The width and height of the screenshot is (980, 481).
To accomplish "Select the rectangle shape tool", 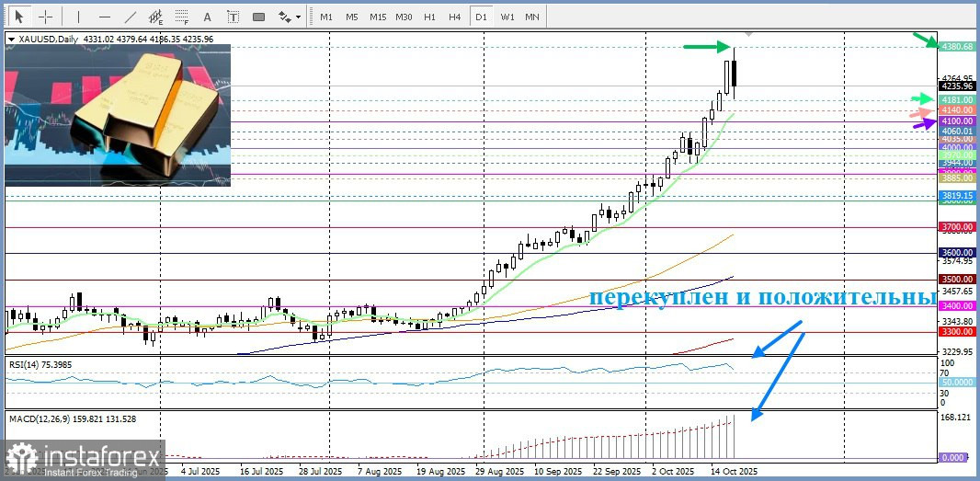I will (x=258, y=17).
